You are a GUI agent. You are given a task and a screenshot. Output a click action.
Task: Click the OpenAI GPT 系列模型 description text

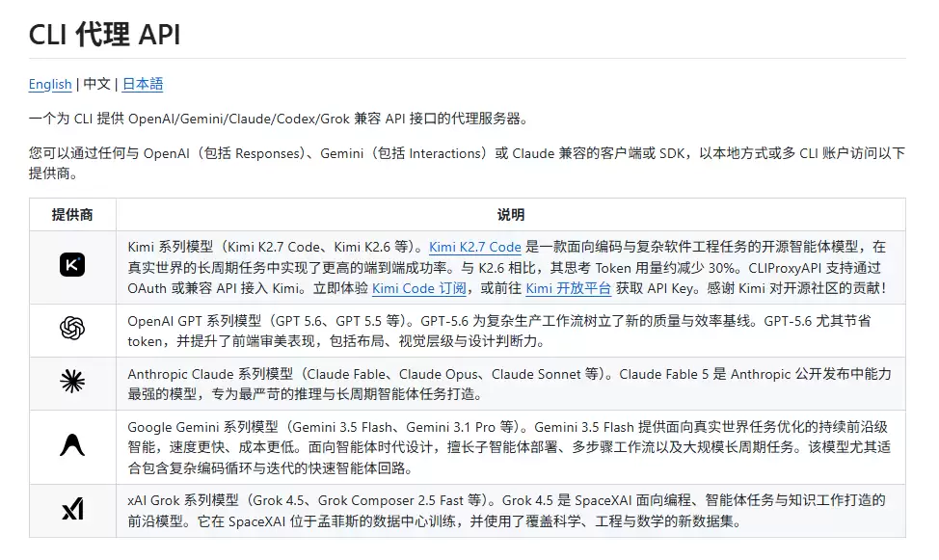click(498, 332)
